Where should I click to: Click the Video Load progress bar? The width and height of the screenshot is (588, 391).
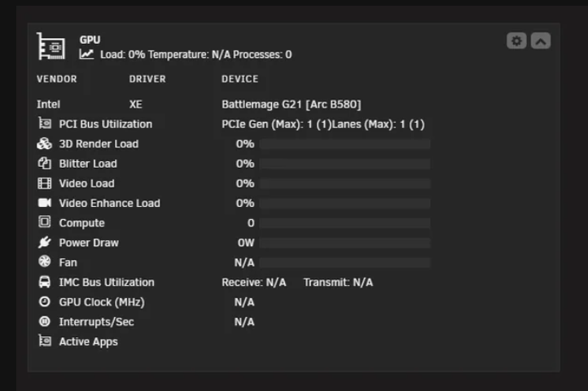coord(345,183)
